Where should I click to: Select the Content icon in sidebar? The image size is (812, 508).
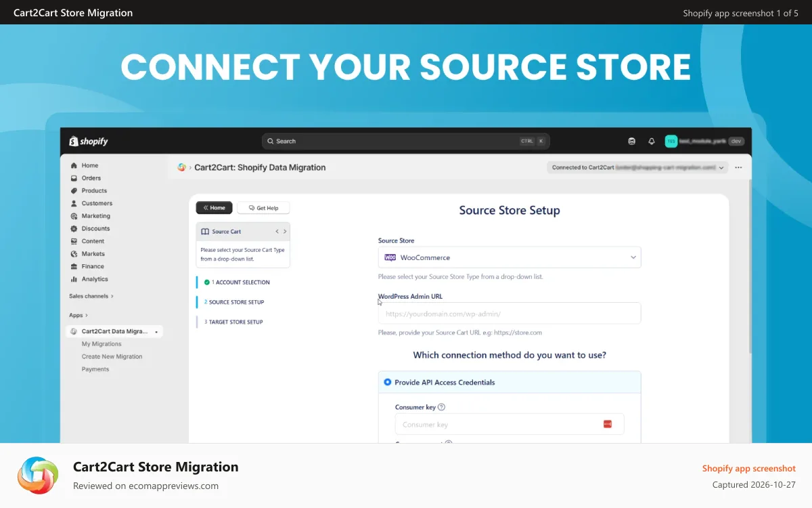coord(74,241)
